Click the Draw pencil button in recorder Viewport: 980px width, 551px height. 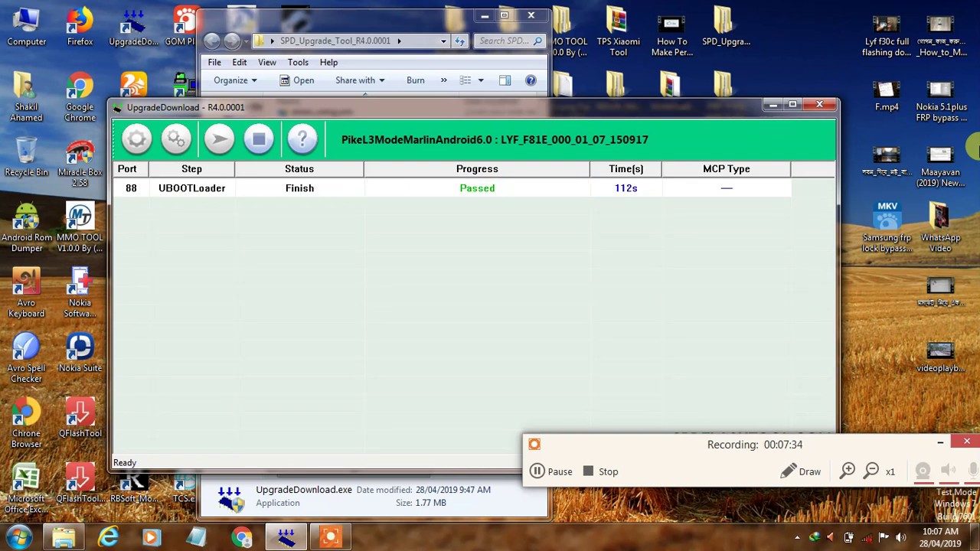click(x=800, y=471)
